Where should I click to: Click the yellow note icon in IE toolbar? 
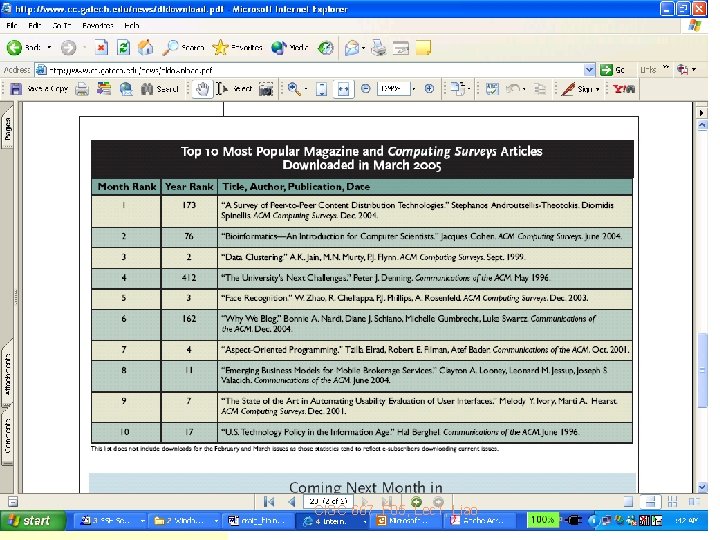coord(423,47)
